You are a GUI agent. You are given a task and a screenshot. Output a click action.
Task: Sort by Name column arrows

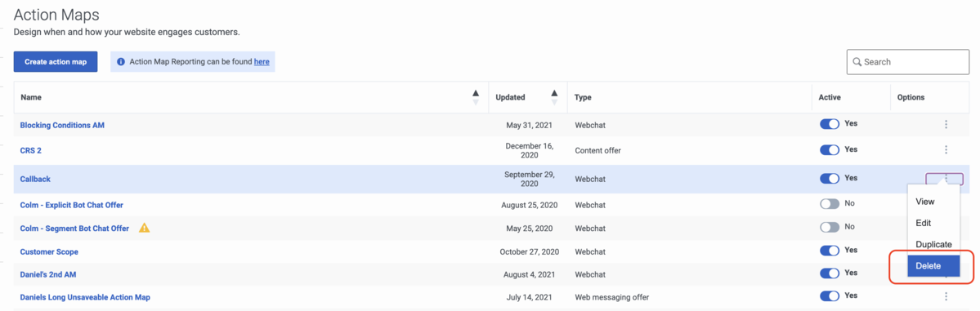coord(476,97)
